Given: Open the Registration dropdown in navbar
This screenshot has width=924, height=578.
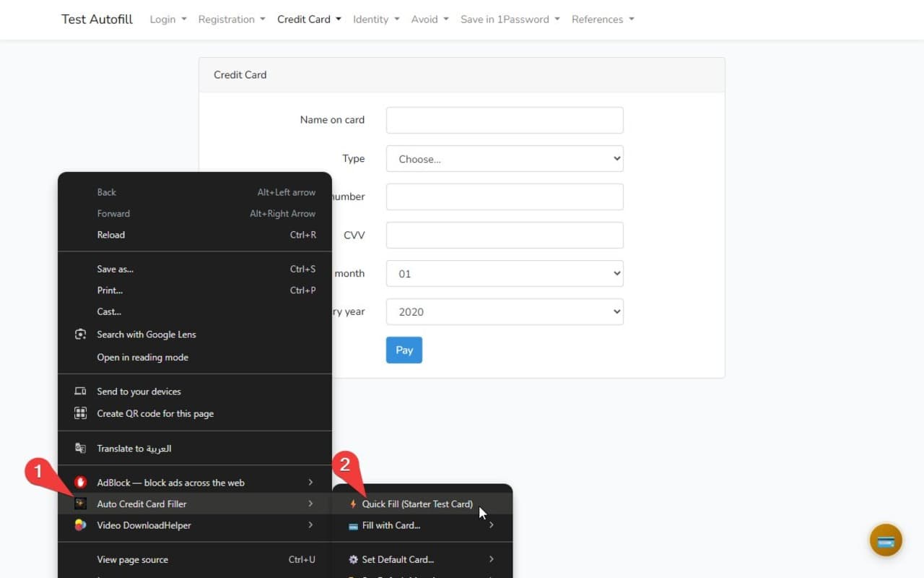Looking at the screenshot, I should coord(232,20).
